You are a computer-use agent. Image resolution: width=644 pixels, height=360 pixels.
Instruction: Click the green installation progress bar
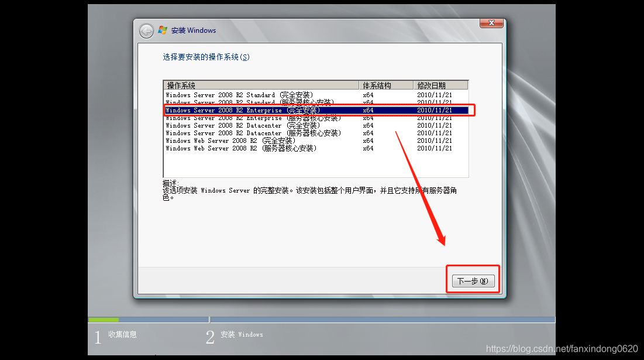point(104,320)
